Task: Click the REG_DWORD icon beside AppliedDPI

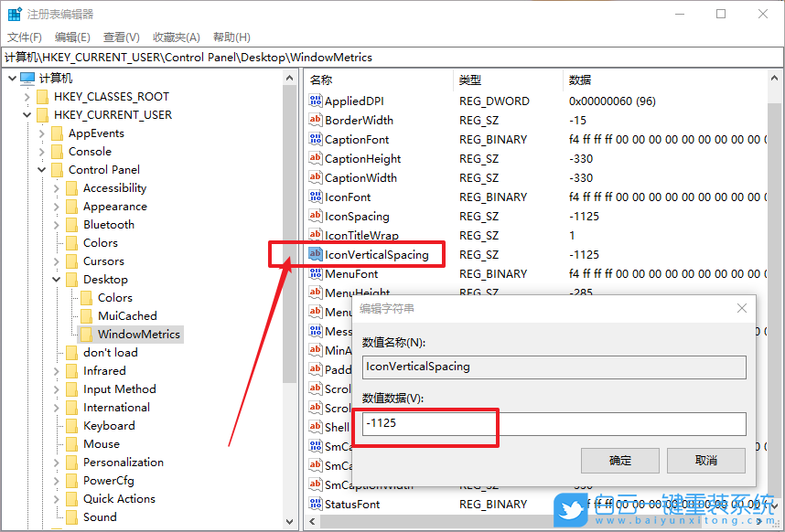Action: tap(316, 101)
